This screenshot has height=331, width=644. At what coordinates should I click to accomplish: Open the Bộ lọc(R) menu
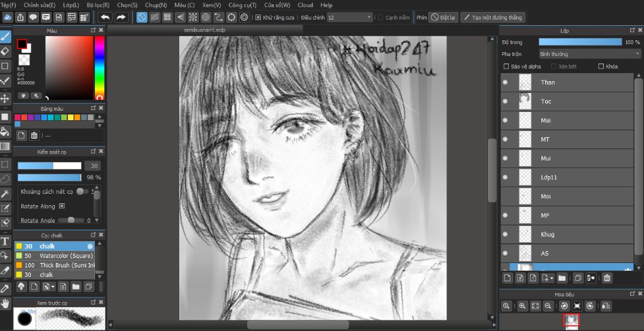pos(98,5)
